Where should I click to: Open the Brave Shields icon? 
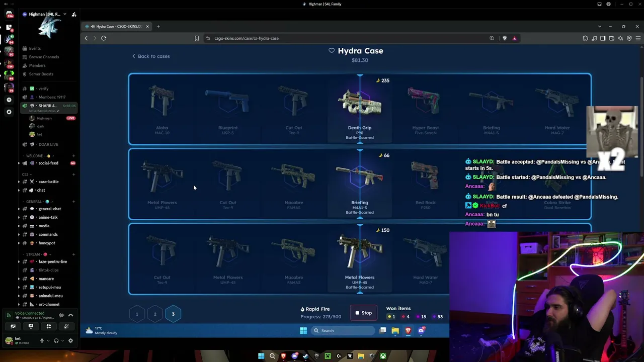(x=505, y=38)
